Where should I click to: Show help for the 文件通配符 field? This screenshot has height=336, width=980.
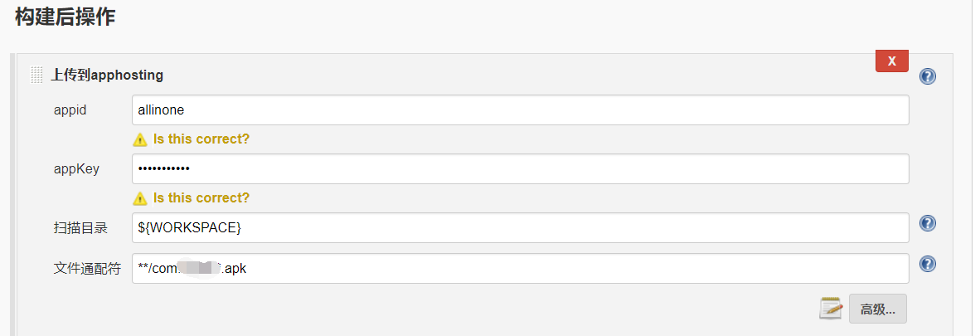pyautogui.click(x=928, y=264)
